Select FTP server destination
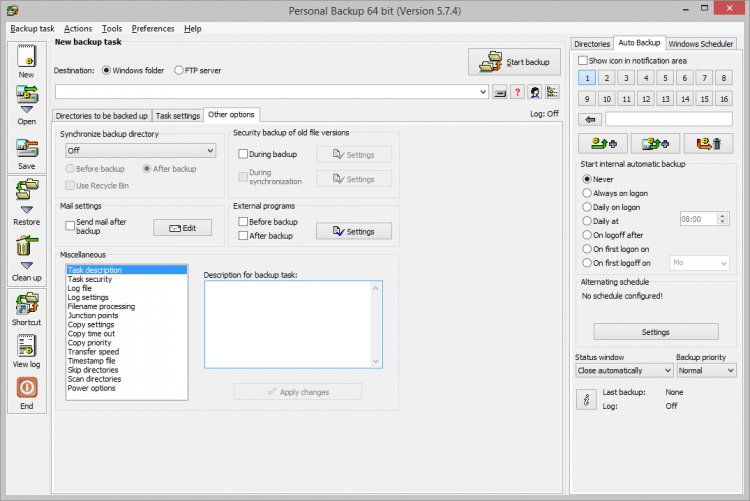The image size is (750, 501). coord(179,70)
